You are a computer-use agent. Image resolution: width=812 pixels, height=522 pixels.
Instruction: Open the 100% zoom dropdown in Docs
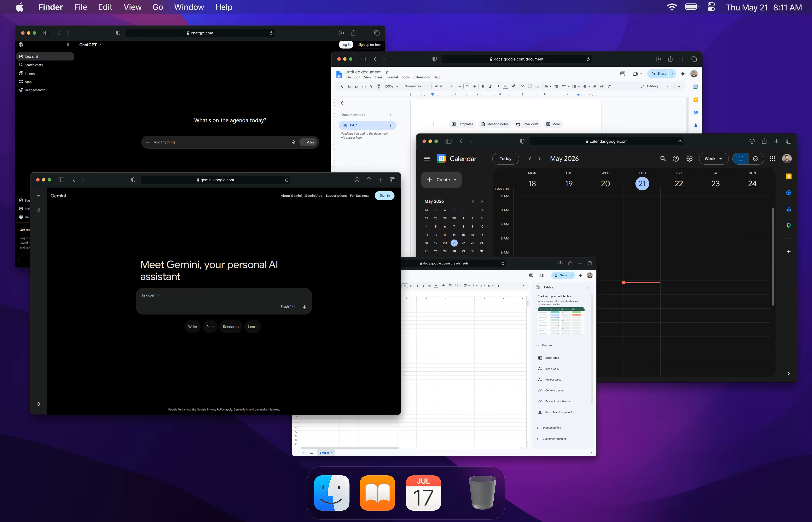[391, 86]
